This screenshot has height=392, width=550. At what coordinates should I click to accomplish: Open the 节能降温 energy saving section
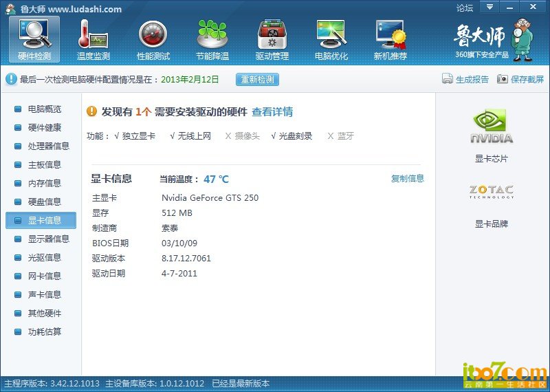pyautogui.click(x=212, y=40)
